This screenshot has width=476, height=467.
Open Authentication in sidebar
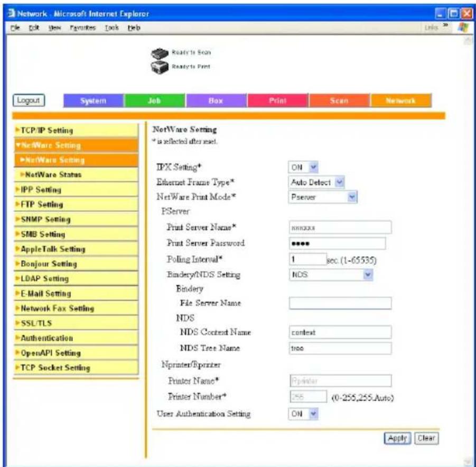click(x=76, y=338)
